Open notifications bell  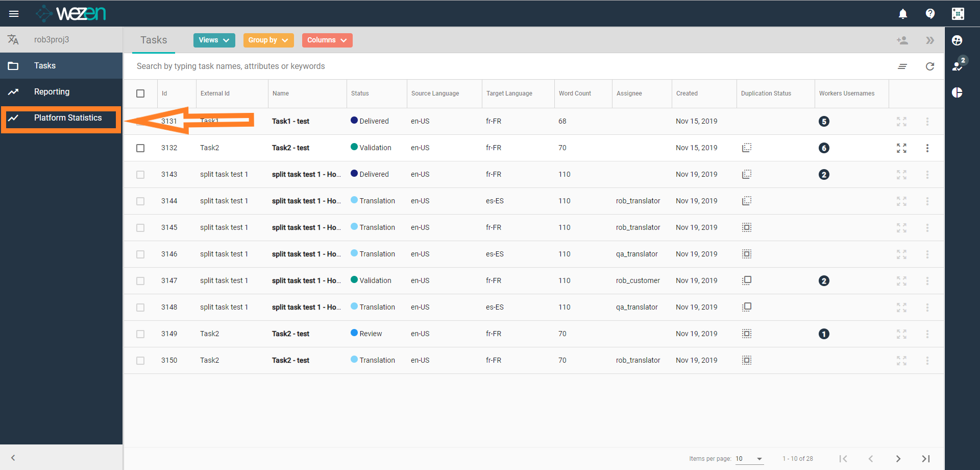[903, 14]
